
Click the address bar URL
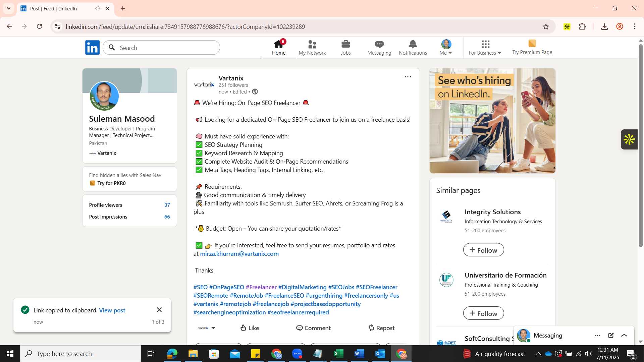[x=185, y=26]
